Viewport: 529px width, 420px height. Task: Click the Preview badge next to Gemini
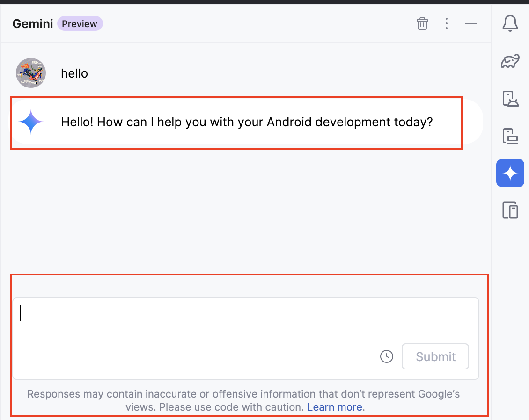point(80,24)
